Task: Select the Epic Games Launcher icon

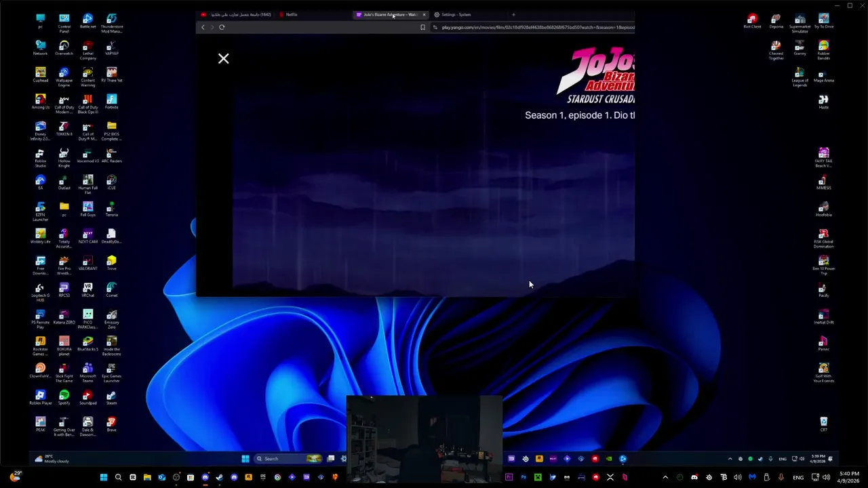Action: point(111,373)
